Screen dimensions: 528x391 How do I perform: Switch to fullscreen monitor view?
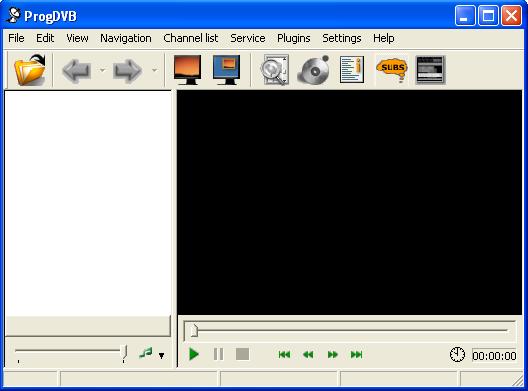click(188, 70)
